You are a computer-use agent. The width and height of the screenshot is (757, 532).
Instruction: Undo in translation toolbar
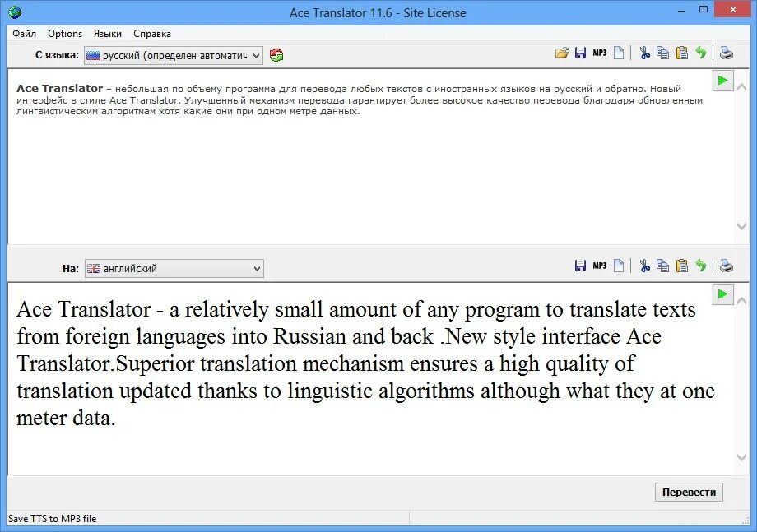(x=701, y=266)
